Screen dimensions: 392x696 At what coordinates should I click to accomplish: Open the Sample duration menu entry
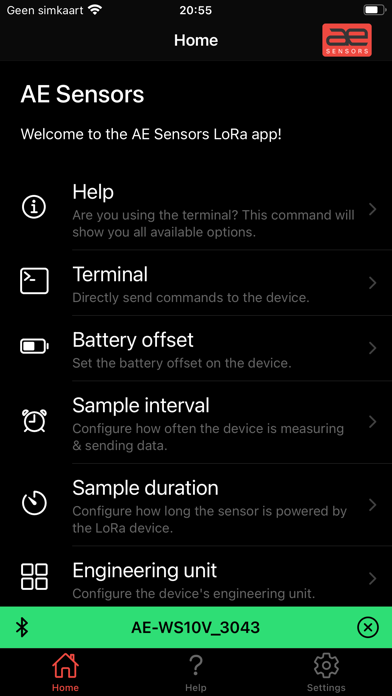(x=196, y=505)
